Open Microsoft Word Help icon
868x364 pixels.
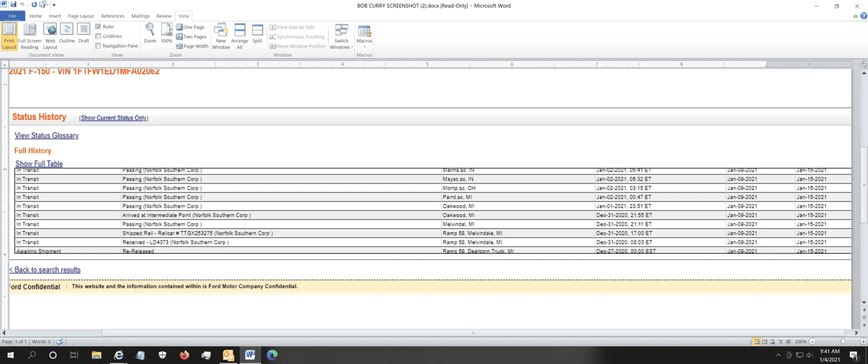tap(863, 16)
